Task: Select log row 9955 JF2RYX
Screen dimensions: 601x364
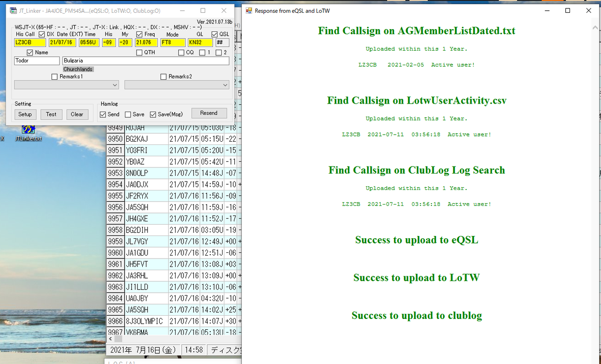Action: 174,196
